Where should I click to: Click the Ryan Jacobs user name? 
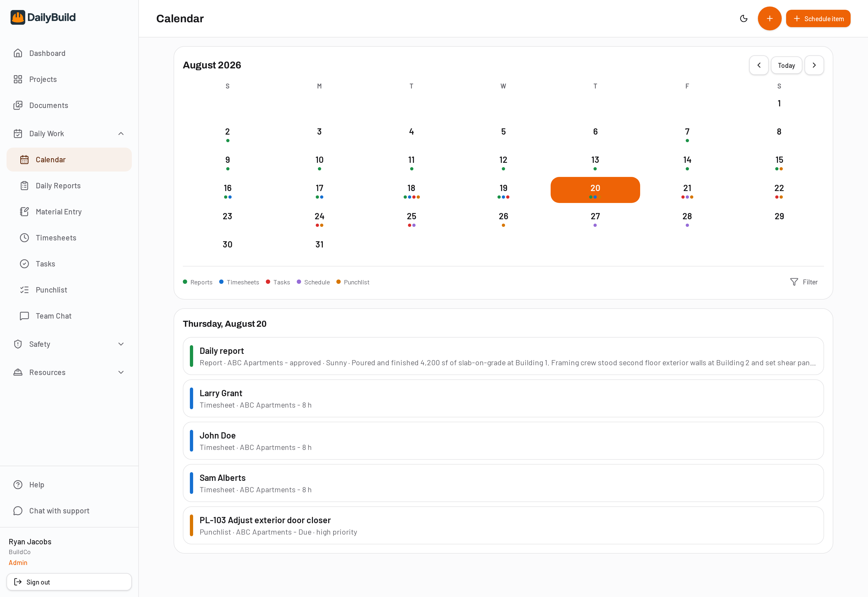click(x=30, y=542)
